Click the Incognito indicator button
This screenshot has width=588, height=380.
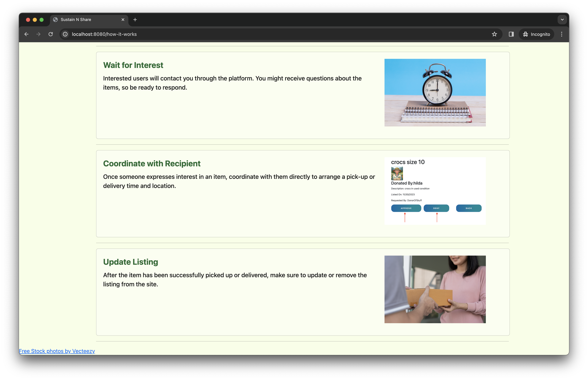pyautogui.click(x=536, y=34)
